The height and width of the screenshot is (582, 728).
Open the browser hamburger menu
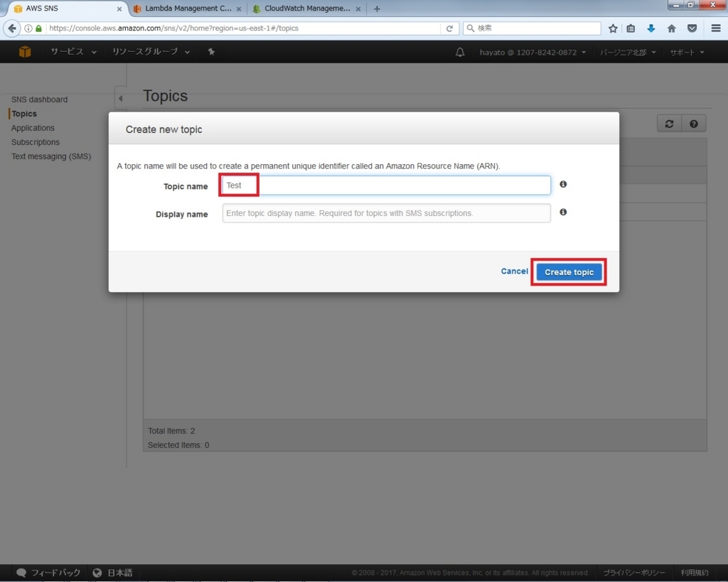pyautogui.click(x=716, y=28)
